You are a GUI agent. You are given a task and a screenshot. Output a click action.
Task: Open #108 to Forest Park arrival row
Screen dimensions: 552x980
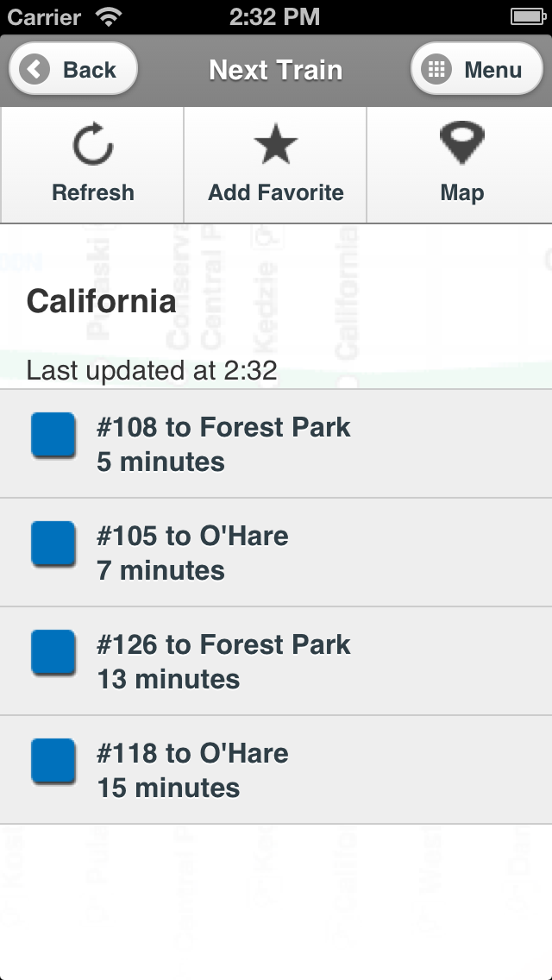[276, 443]
